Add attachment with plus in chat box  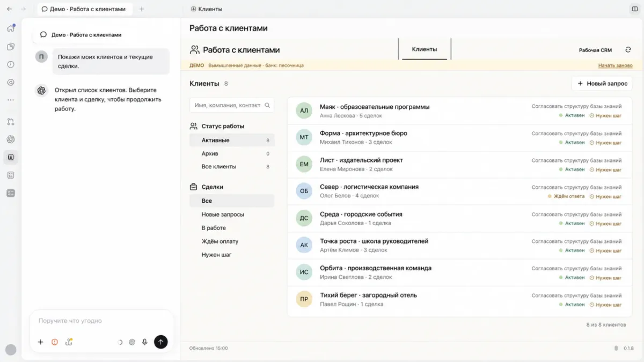tap(40, 342)
